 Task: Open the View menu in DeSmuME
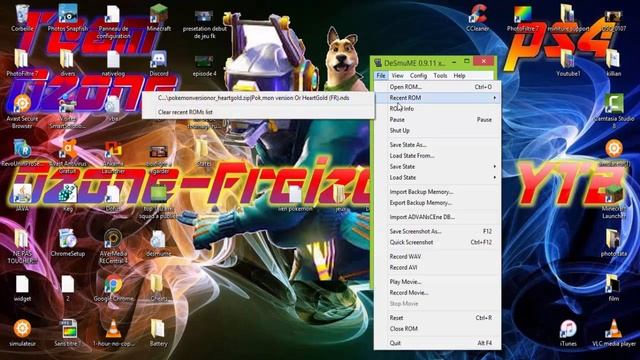click(x=398, y=76)
